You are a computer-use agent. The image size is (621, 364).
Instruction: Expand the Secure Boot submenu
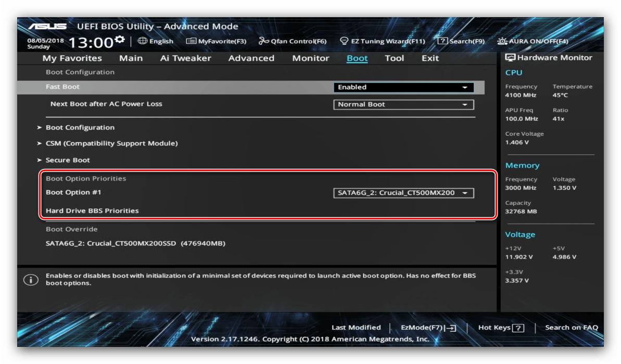tap(68, 160)
